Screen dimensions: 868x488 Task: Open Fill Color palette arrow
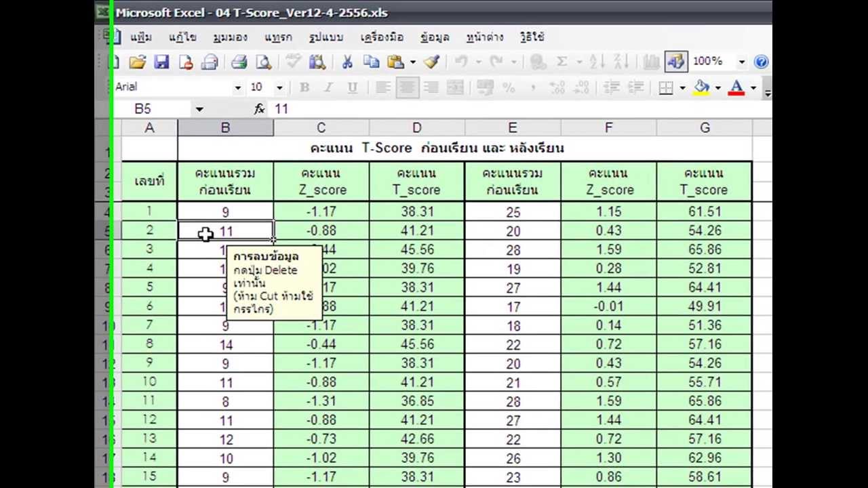717,87
